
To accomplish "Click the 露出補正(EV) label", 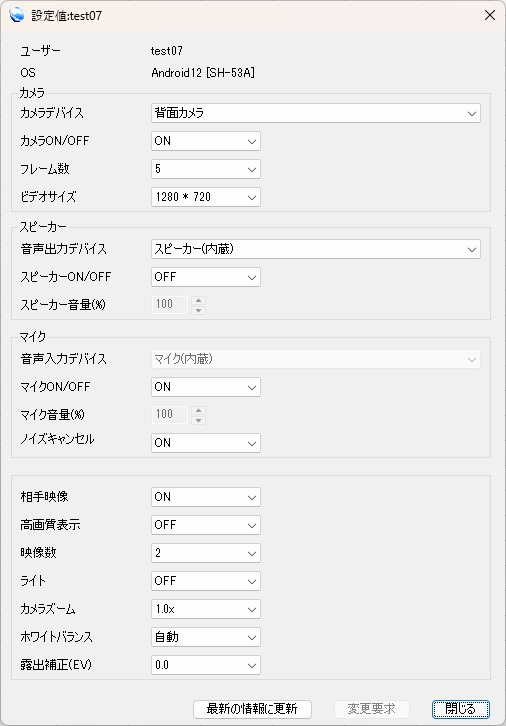I will coord(56,665).
